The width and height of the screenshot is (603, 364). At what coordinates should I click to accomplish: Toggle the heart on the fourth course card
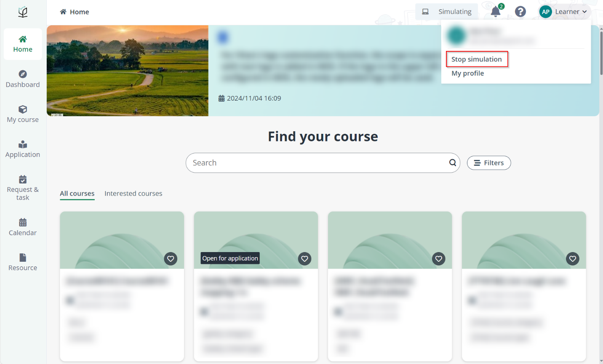click(573, 259)
